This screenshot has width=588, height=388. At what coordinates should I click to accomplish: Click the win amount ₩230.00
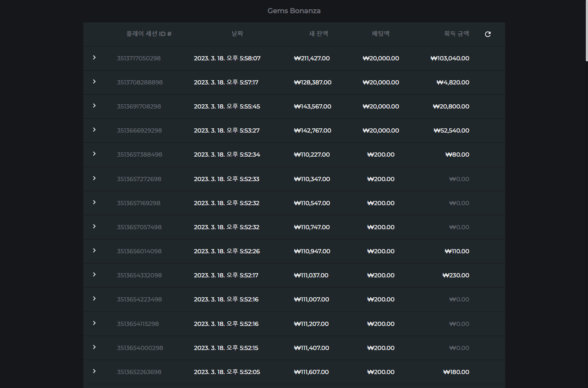pyautogui.click(x=456, y=275)
